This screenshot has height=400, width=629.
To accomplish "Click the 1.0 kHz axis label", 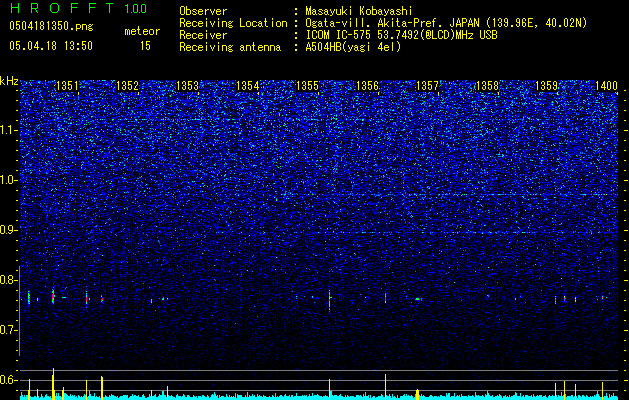I will pyautogui.click(x=9, y=180).
